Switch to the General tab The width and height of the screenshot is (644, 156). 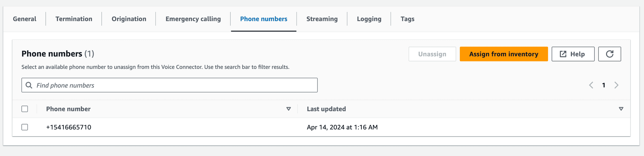pyautogui.click(x=25, y=19)
